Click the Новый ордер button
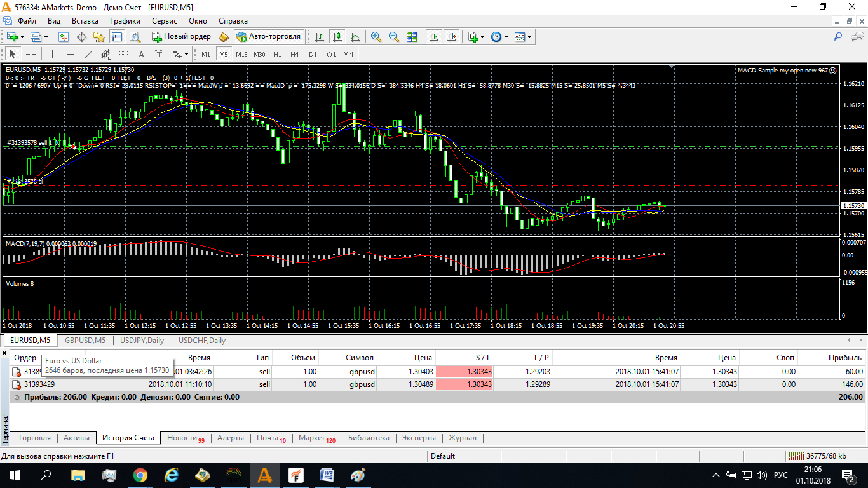The height and width of the screenshot is (488, 868). [181, 37]
